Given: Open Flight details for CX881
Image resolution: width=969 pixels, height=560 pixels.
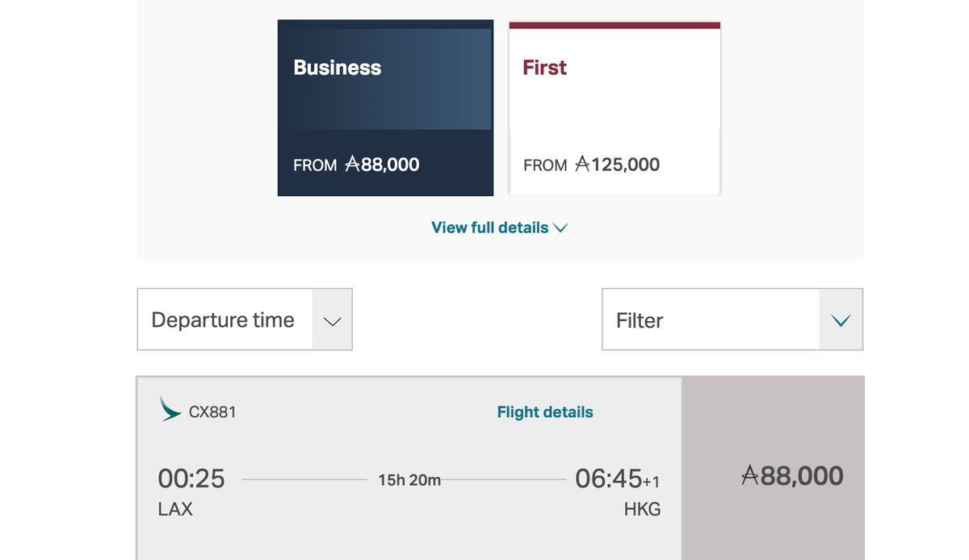Looking at the screenshot, I should [545, 412].
